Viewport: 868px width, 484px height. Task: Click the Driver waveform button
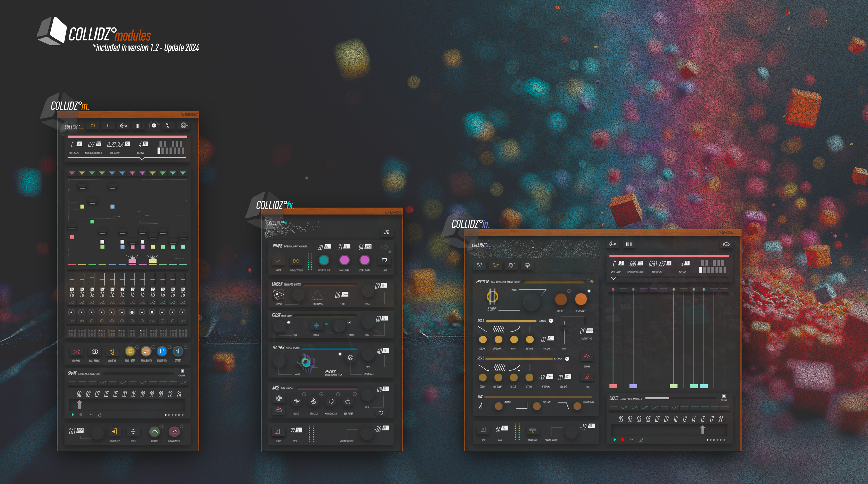(587, 357)
